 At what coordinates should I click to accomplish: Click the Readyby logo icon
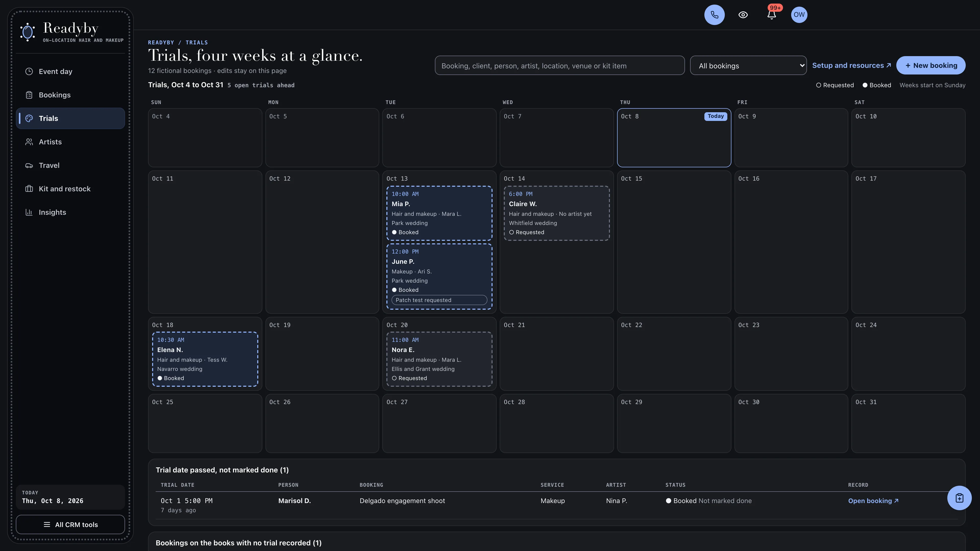point(27,32)
